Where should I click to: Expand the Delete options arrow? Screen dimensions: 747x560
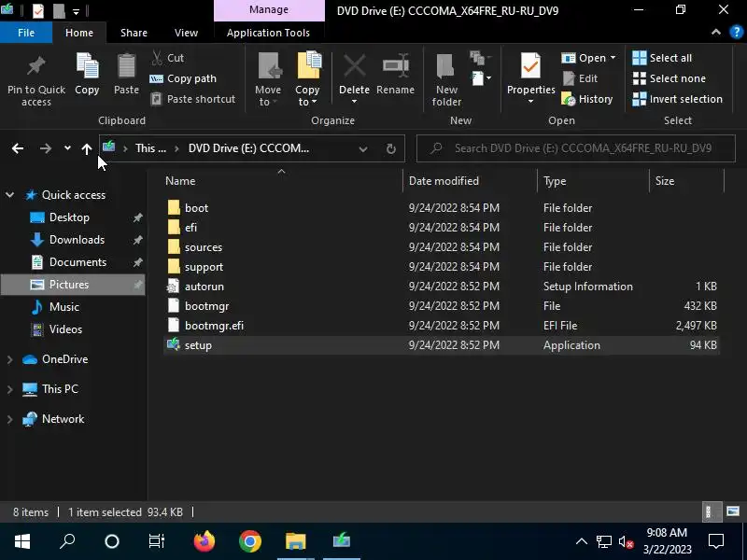tap(354, 102)
